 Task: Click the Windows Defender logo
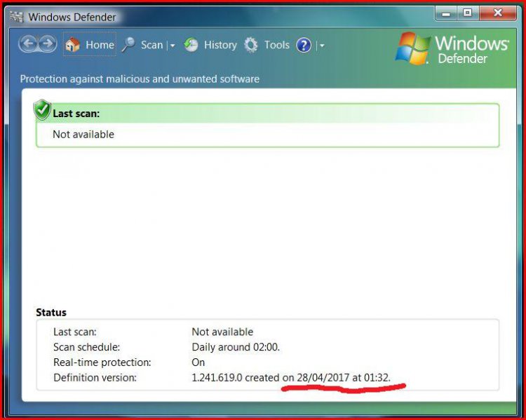452,49
